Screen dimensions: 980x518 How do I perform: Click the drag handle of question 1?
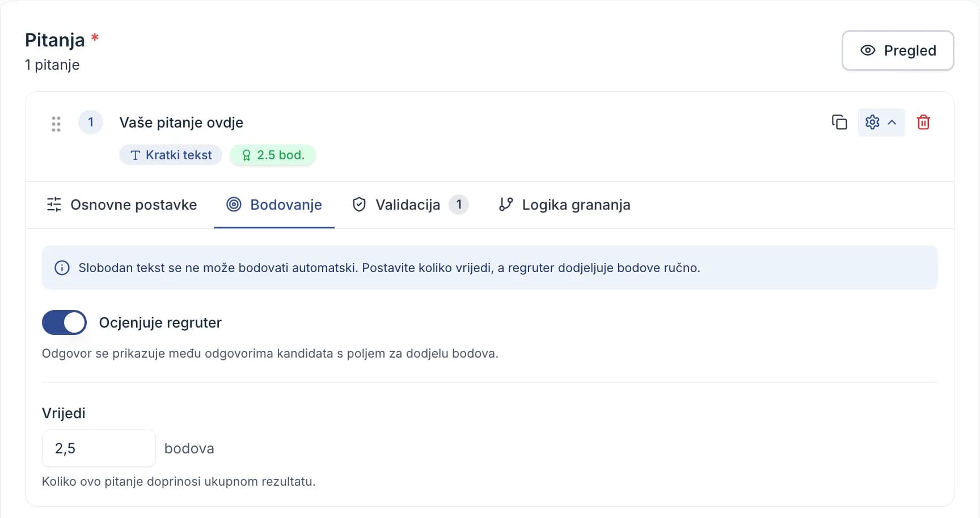pyautogui.click(x=56, y=124)
